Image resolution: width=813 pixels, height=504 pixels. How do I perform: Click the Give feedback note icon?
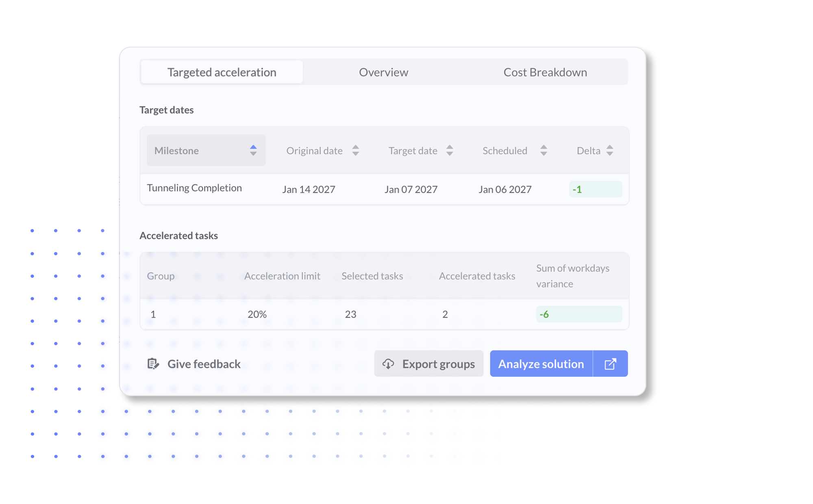click(x=153, y=363)
